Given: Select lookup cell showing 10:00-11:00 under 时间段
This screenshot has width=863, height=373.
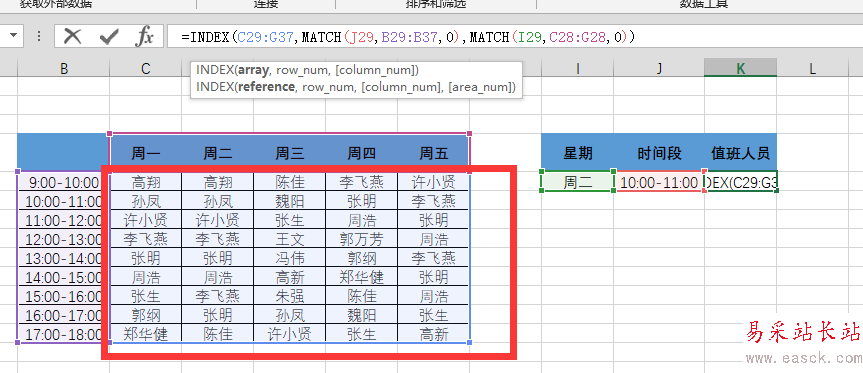Looking at the screenshot, I should [659, 182].
